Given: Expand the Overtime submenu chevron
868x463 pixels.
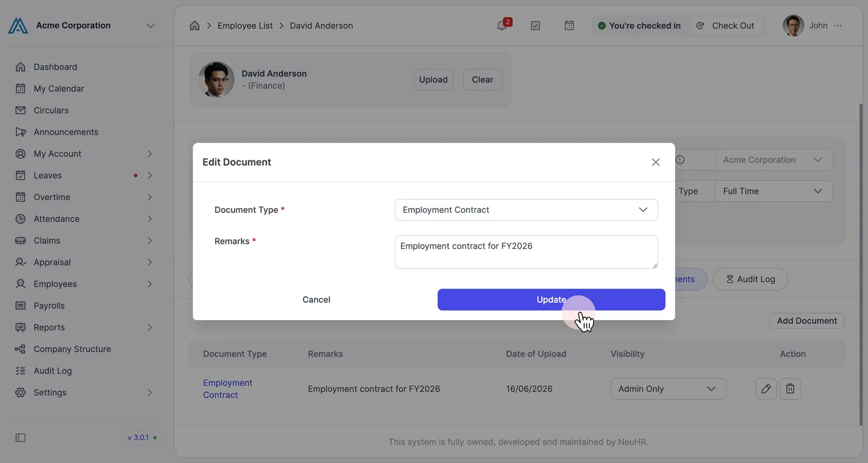Looking at the screenshot, I should click(149, 197).
